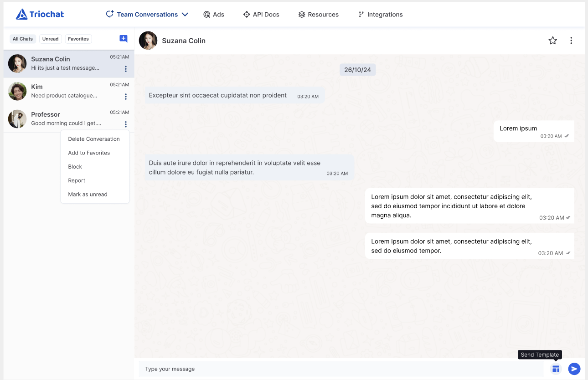Click the sync icon beside Team Conversations

point(109,14)
